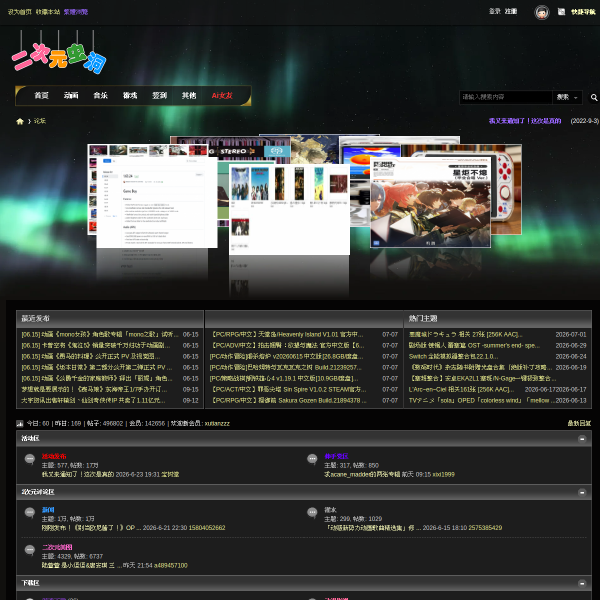This screenshot has height=600, width=600.
Task: Click 收藏本站 link in top bar
Action: tap(48, 12)
